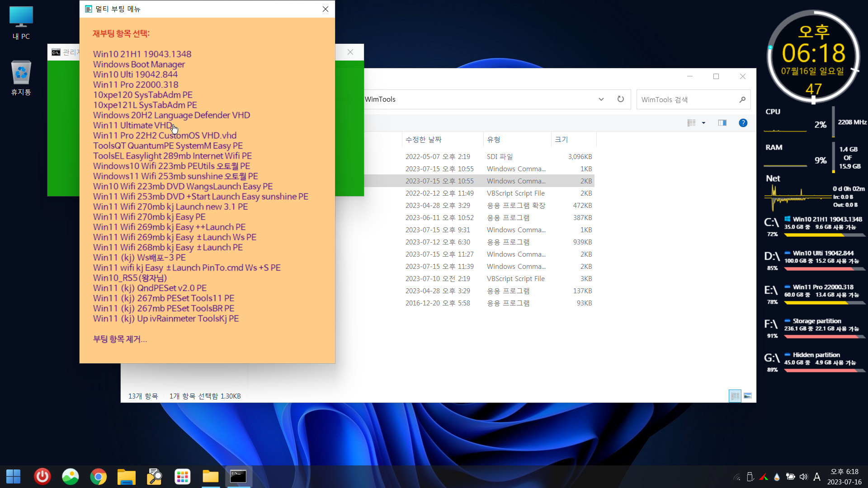This screenshot has width=868, height=488.
Task: Switch to the open yellow folder taskbar window
Action: point(211,476)
